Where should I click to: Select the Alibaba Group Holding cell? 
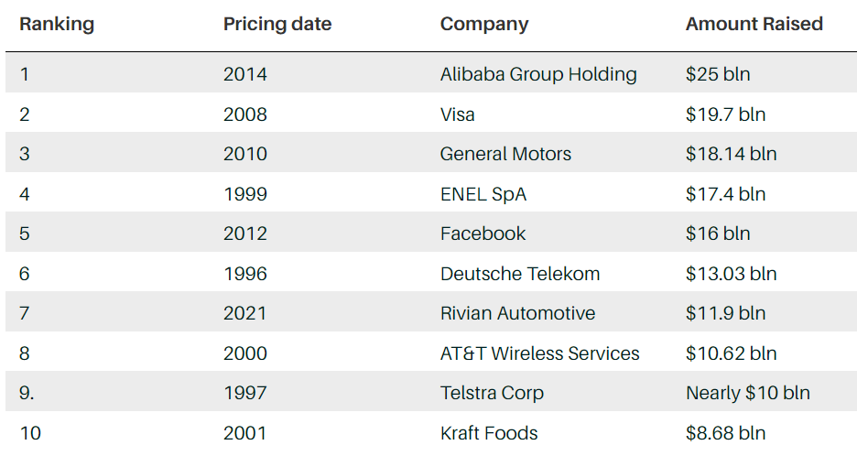(x=538, y=74)
